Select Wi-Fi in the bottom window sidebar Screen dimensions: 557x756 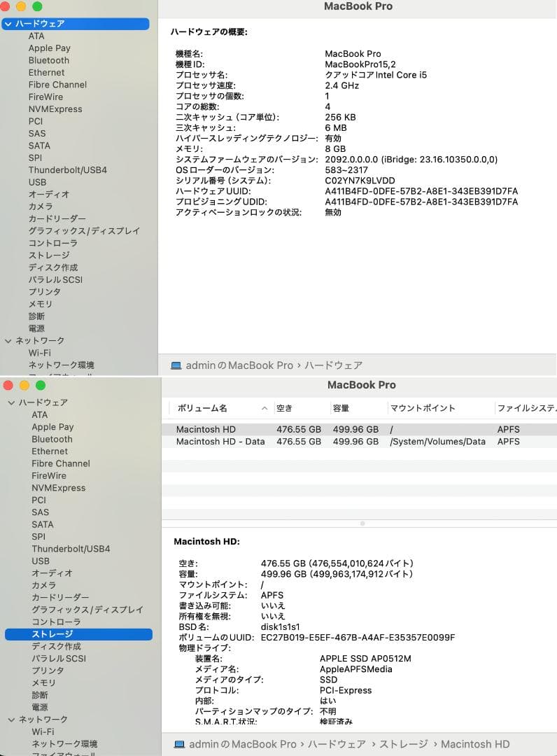click(x=43, y=732)
